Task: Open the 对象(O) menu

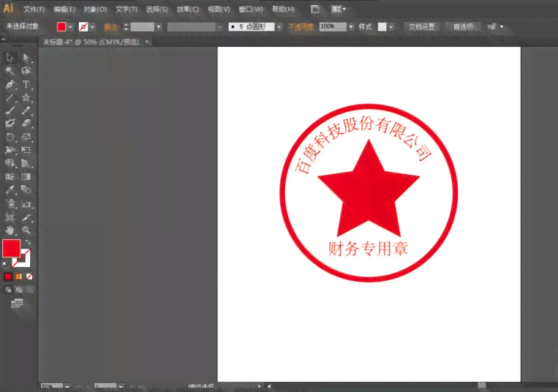Action: 95,10
